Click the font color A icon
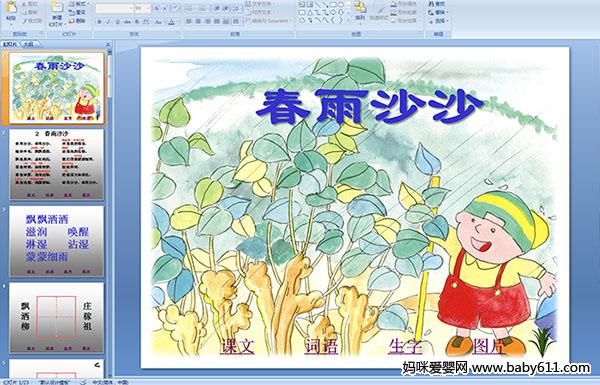The height and width of the screenshot is (385, 600). (171, 22)
